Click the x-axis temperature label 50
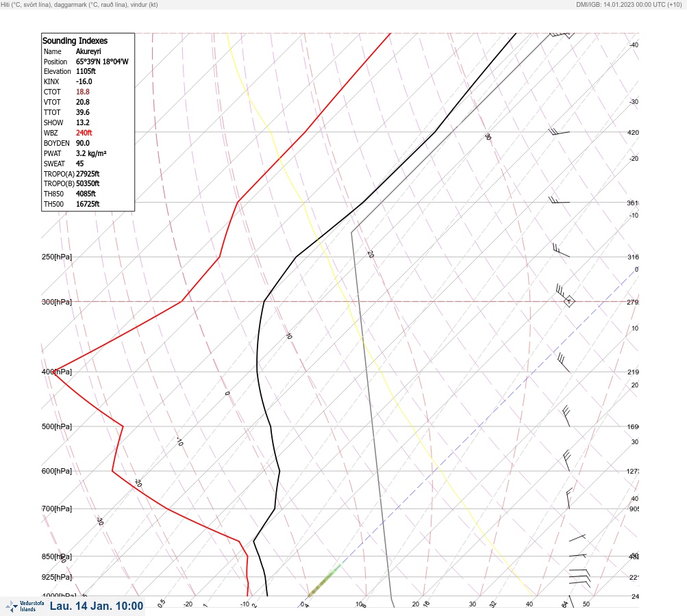 [586, 604]
